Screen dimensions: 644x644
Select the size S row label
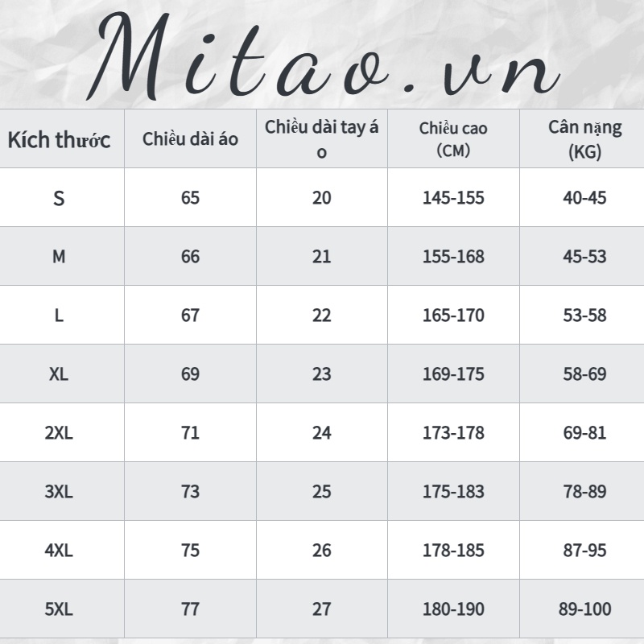click(x=59, y=197)
